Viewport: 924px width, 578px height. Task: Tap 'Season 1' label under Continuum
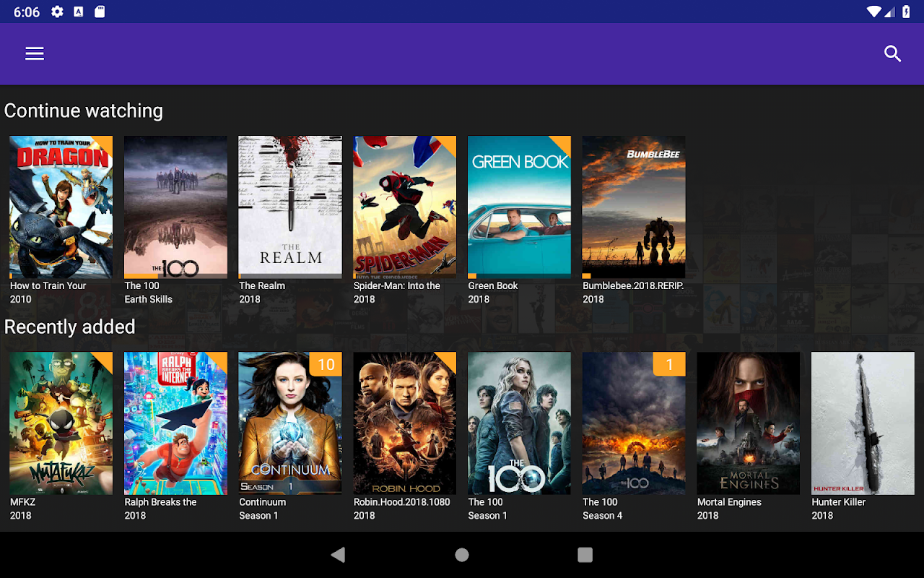258,516
